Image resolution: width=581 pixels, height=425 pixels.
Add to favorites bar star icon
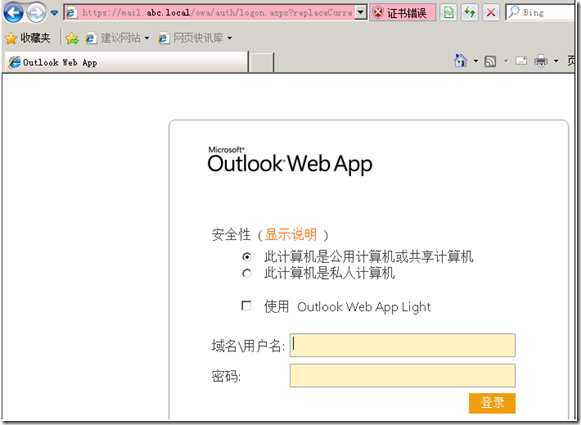(x=72, y=38)
